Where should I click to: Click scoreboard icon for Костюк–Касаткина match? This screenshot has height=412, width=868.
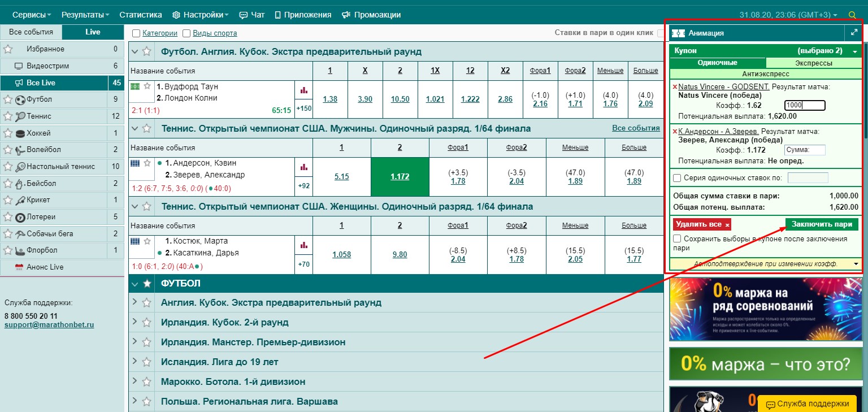click(x=135, y=241)
